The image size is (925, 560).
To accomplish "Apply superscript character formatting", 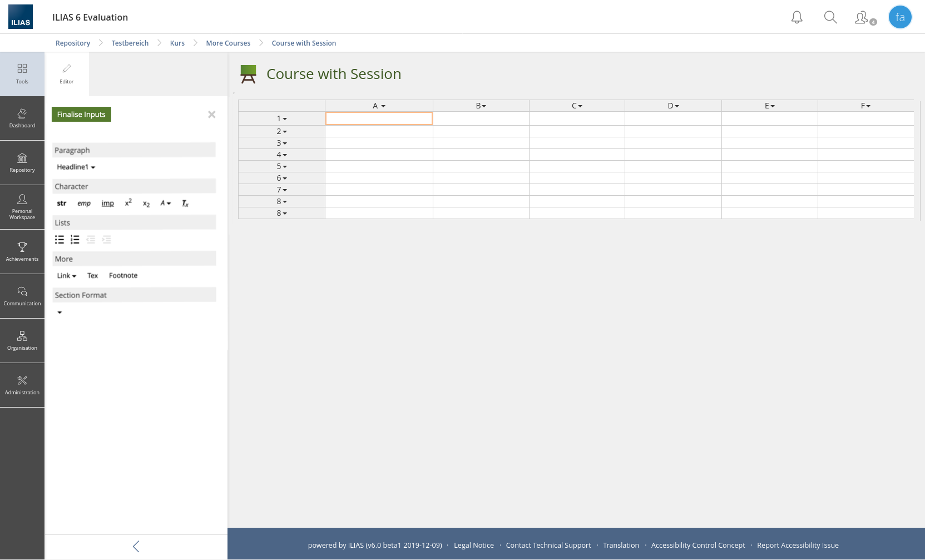I will (128, 203).
